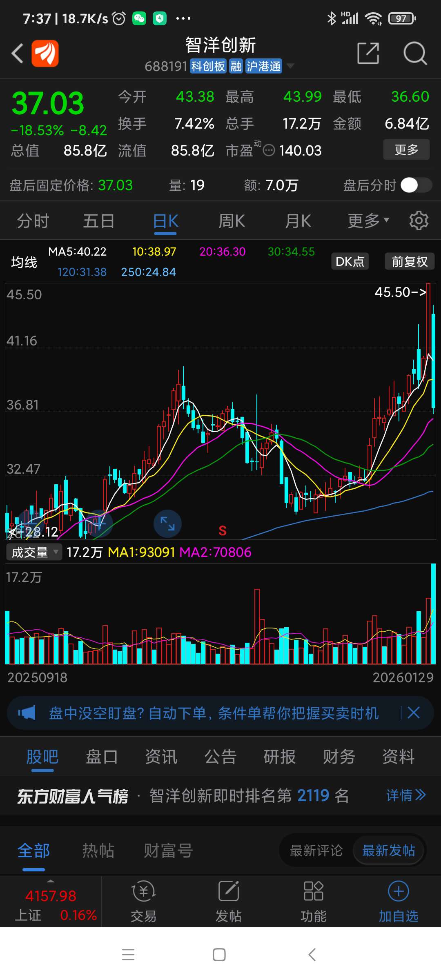441x980 pixels.
Task: Expand the stock tags dropdown arrow
Action: tap(290, 66)
